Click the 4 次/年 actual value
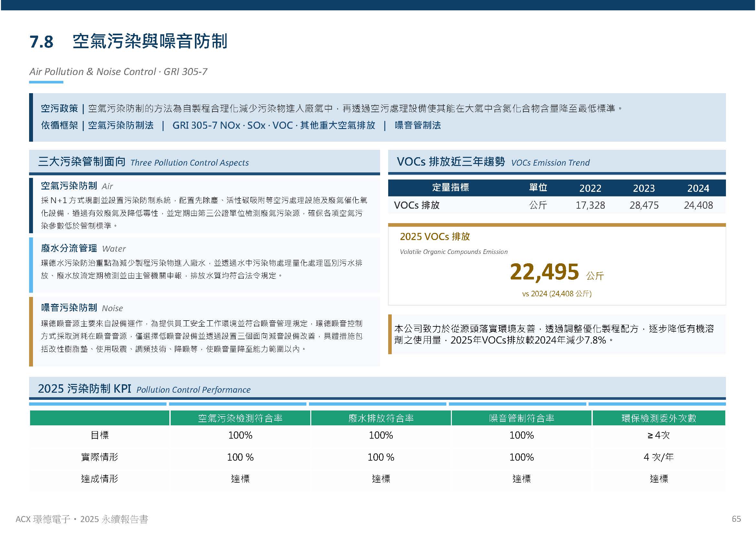The height and width of the screenshot is (535, 756). tap(658, 457)
